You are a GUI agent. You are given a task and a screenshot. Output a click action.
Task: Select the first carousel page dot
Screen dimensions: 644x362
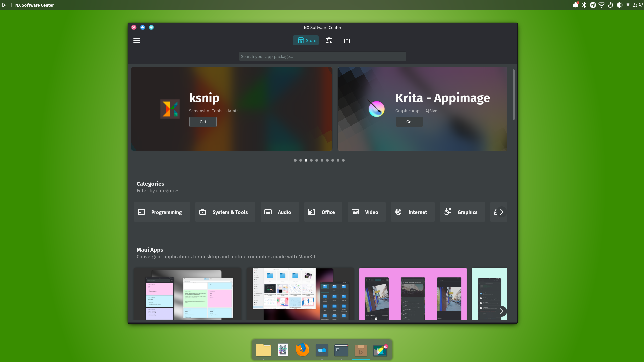tap(295, 160)
